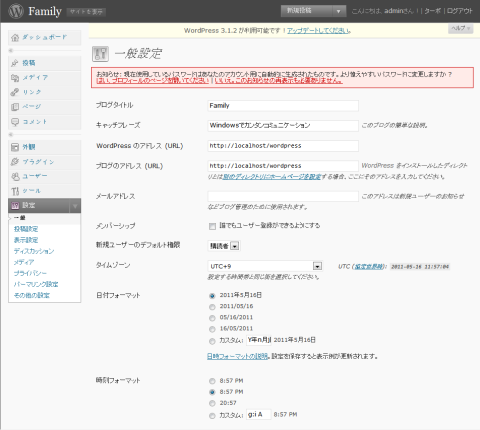This screenshot has height=430, width=480.
Task: Click the Links chain icon
Action: [x=15, y=92]
